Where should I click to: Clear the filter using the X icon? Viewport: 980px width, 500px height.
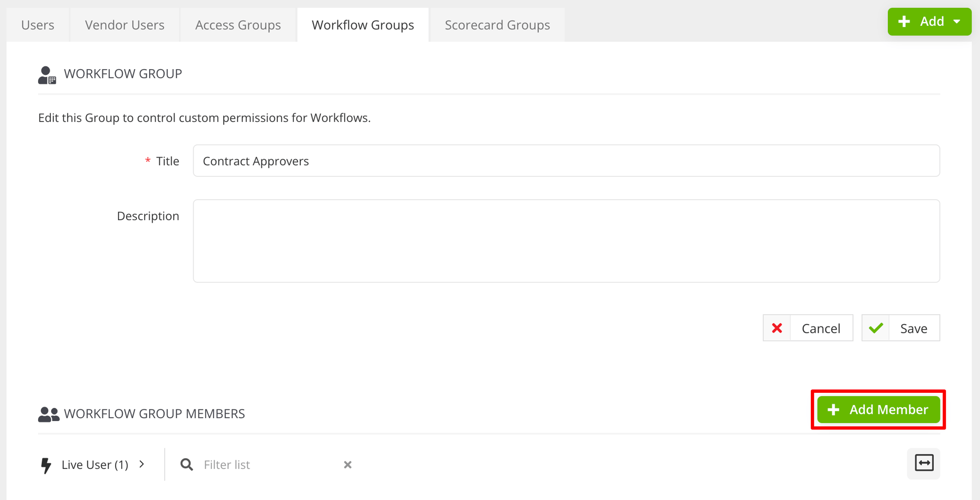click(347, 464)
